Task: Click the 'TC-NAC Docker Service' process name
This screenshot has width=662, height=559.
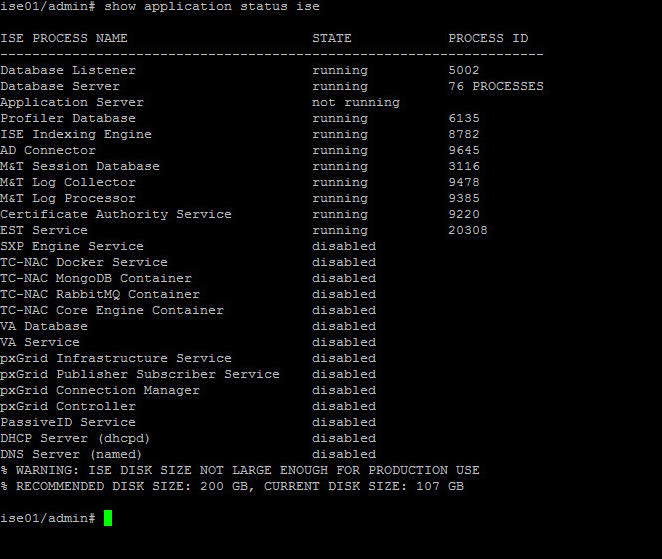Action: click(84, 262)
